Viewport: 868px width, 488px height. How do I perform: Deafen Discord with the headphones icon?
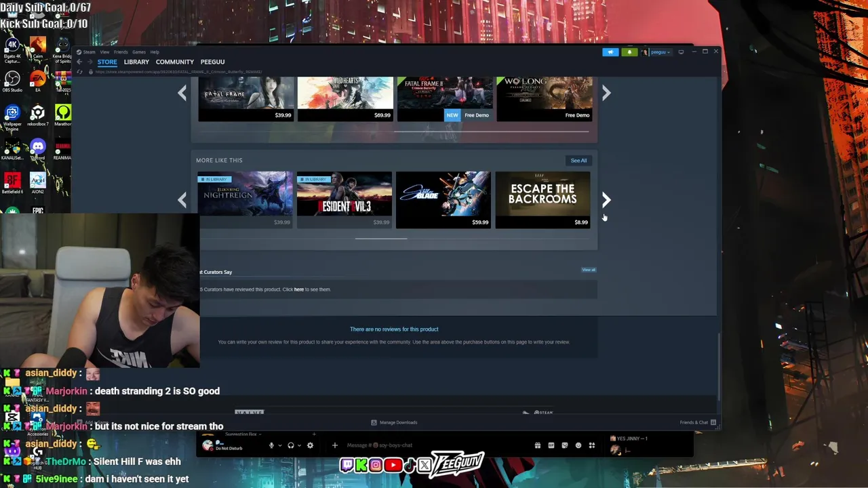[x=291, y=445]
